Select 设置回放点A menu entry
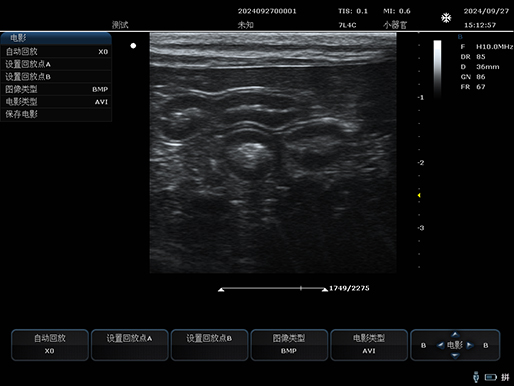Image resolution: width=514 pixels, height=386 pixels. (56, 64)
